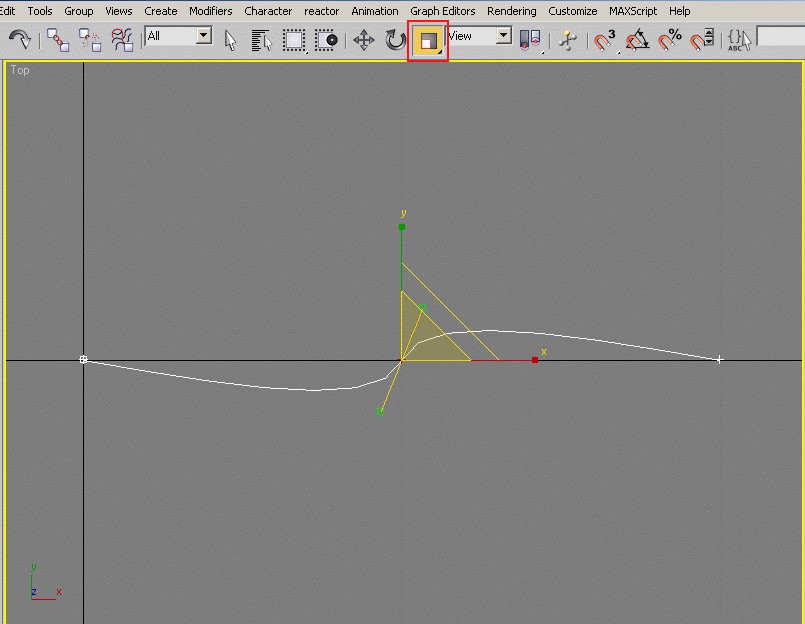Screen dimensions: 805x624
Task: Activate the Select and Rotate tool
Action: pyautogui.click(x=395, y=40)
